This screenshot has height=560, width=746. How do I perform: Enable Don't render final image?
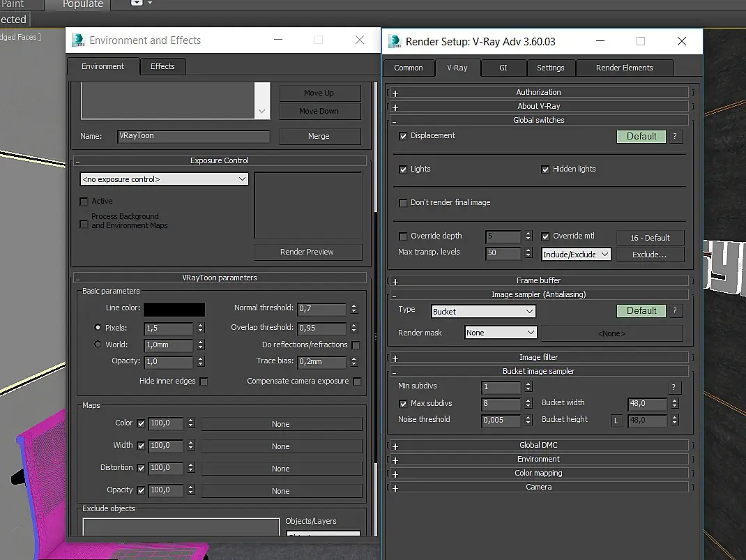[403, 203]
